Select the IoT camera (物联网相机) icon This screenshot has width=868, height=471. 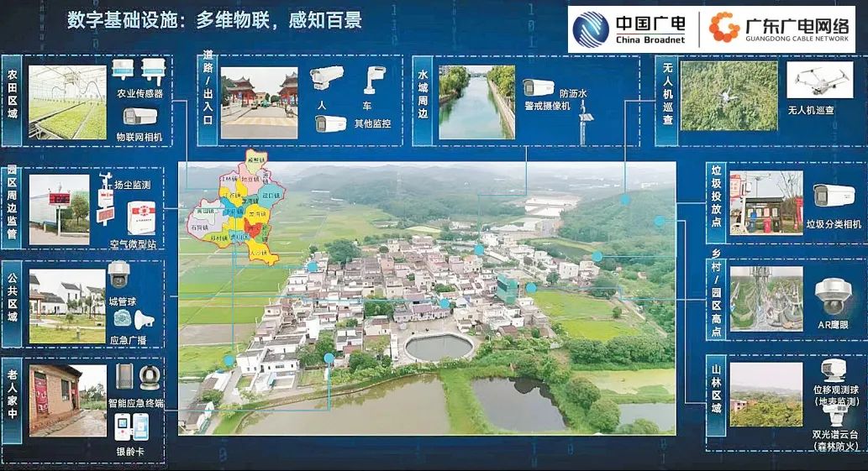(139, 117)
